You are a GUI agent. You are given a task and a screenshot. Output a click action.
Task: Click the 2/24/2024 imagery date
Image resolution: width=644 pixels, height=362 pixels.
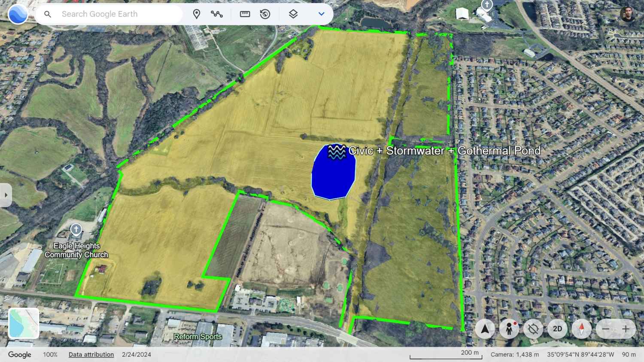tap(137, 355)
